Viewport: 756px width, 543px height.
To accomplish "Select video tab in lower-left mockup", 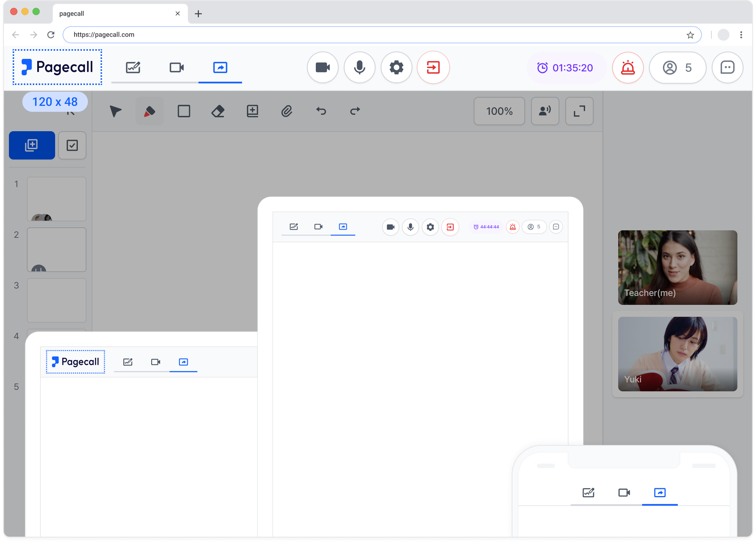I will pos(156,362).
